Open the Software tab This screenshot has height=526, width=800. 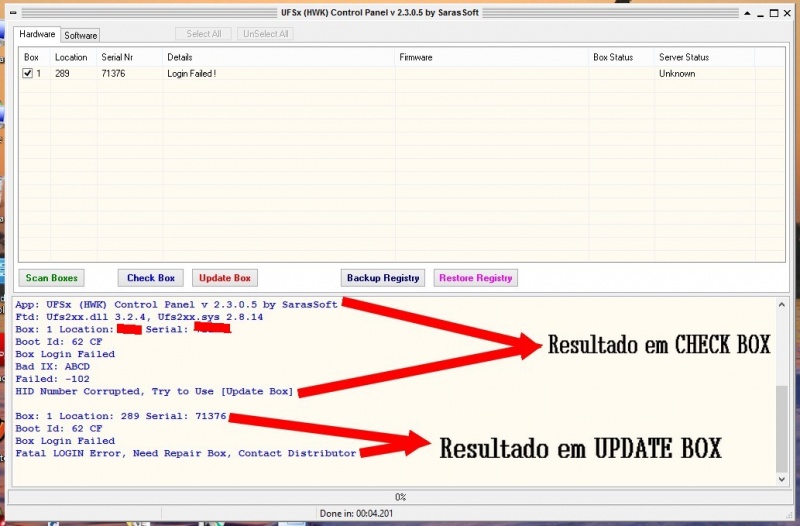(x=81, y=35)
